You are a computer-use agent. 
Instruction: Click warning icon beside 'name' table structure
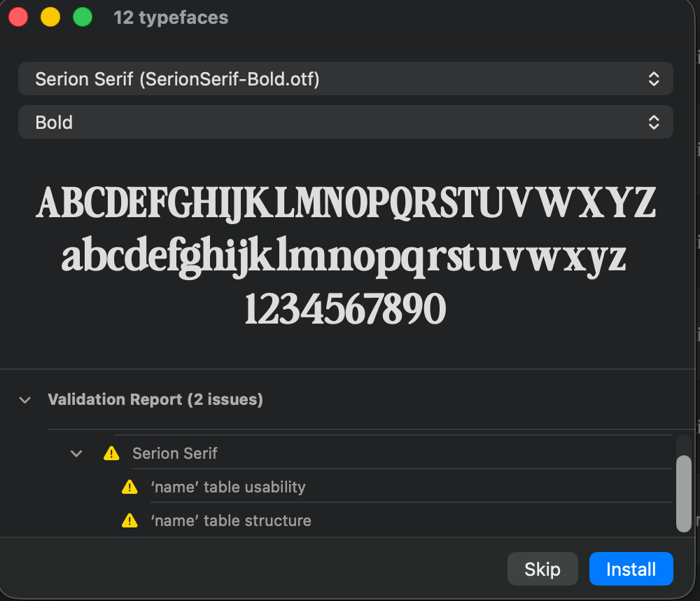tap(129, 520)
